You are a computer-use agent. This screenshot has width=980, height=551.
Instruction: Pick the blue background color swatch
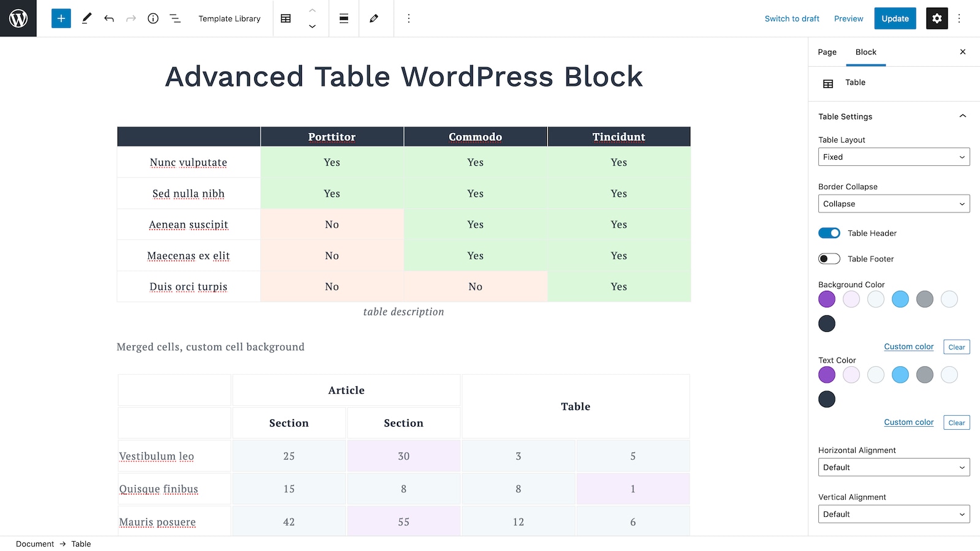pos(900,299)
